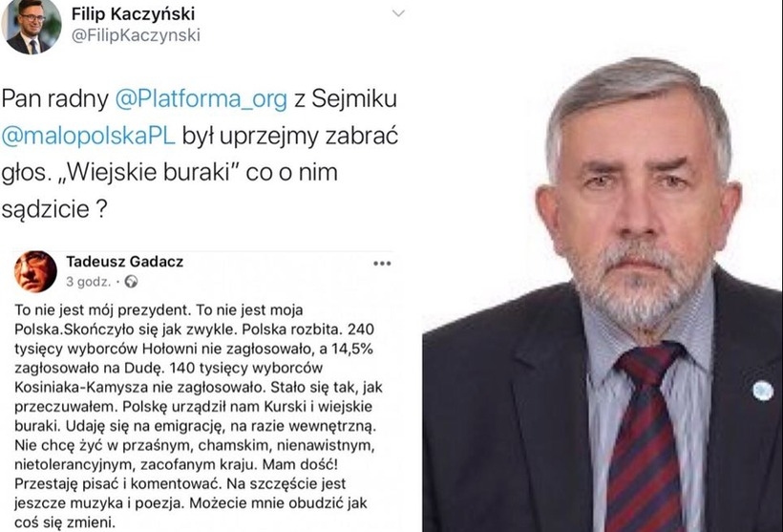Click the last post line "coś się zmieni."
This screenshot has width=783, height=532.
point(65,522)
